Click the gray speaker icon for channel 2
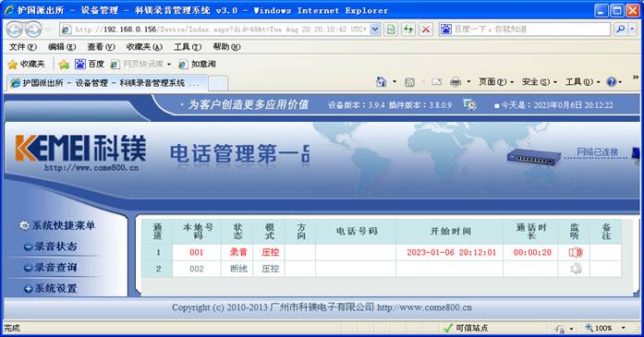The image size is (644, 337). tap(576, 269)
